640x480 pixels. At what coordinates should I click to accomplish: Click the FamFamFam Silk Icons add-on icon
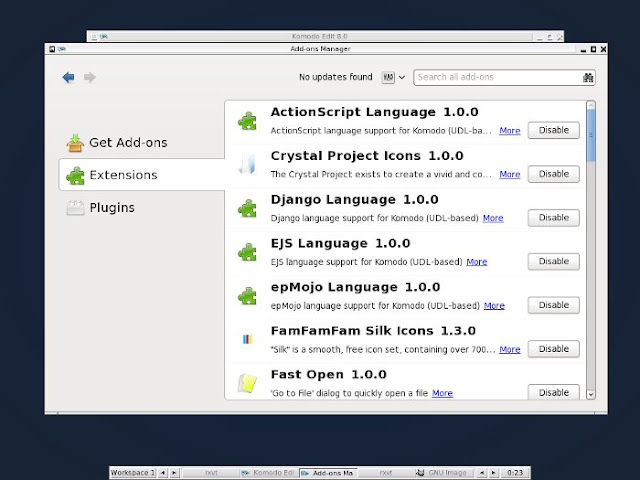[247, 339]
